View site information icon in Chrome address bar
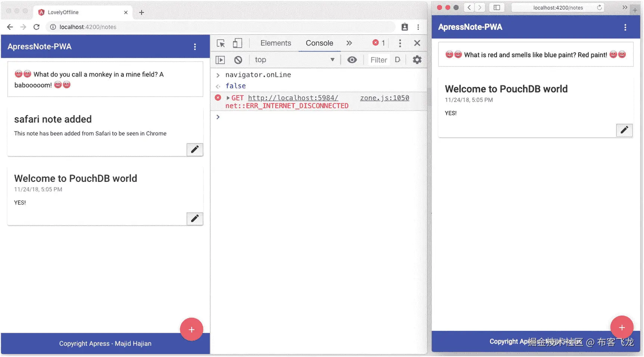 pos(53,27)
